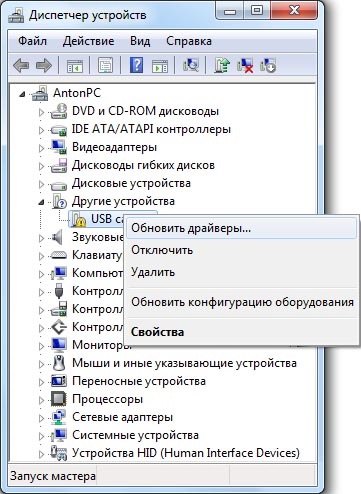Screen dimensions: 361x494
Task: Click the show/hide console tree icon
Action: pos(75,66)
